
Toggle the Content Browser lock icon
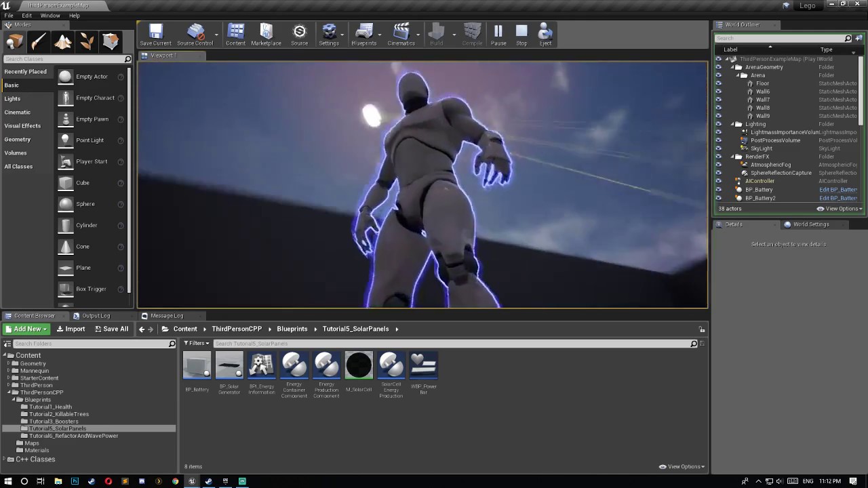(x=702, y=329)
